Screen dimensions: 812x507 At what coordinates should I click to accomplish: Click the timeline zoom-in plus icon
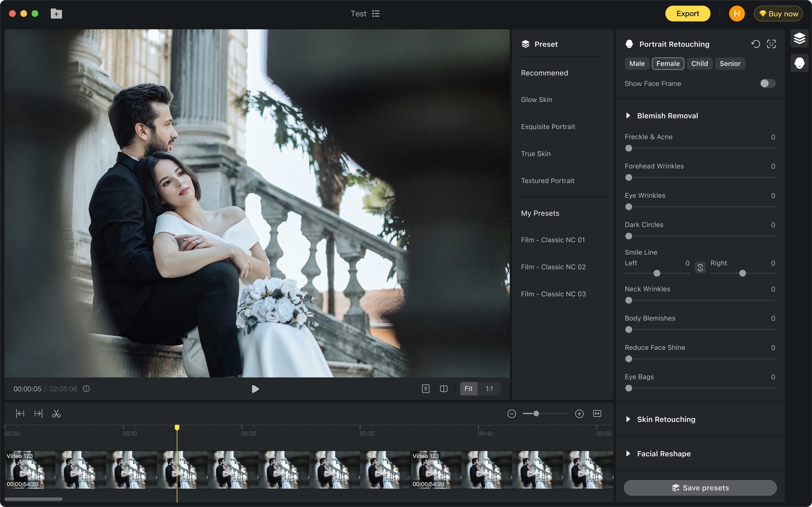[579, 413]
